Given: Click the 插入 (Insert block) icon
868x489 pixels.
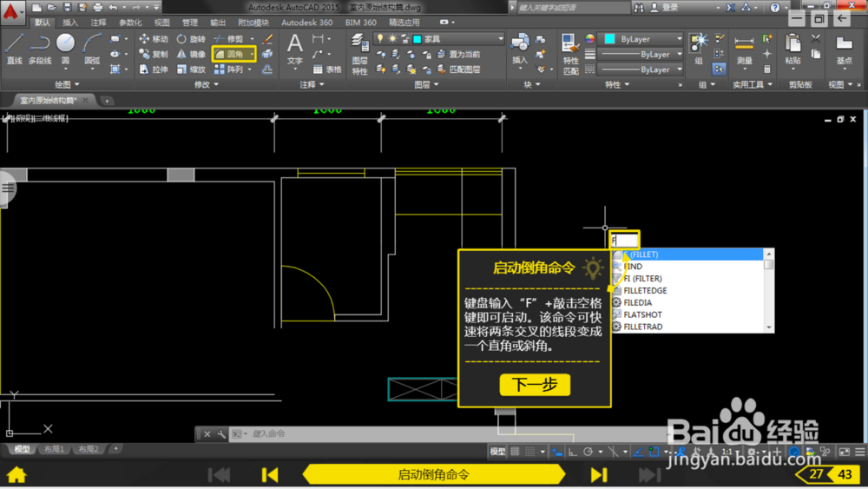Looking at the screenshot, I should [519, 49].
